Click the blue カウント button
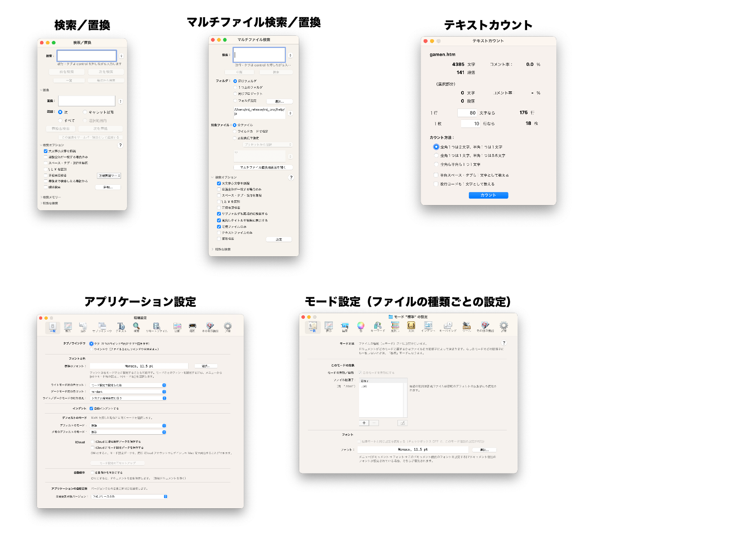 (488, 195)
